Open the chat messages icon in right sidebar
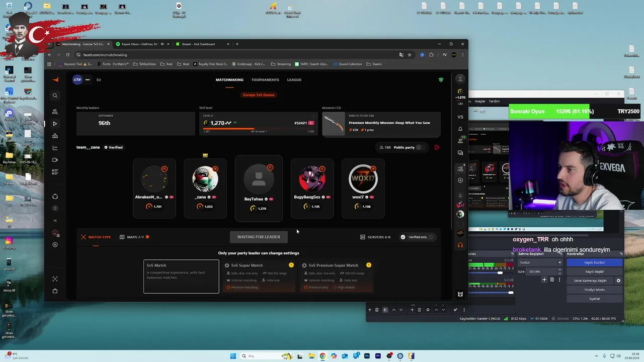Viewport: 644px width, 362px height. 460,153
